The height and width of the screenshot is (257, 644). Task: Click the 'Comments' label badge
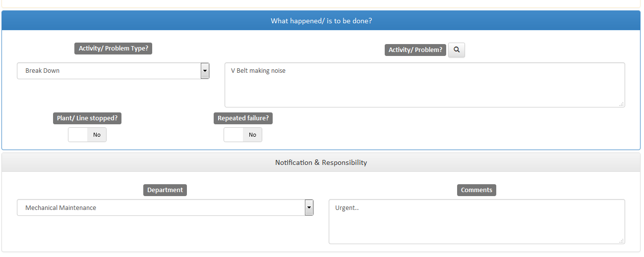pos(476,190)
